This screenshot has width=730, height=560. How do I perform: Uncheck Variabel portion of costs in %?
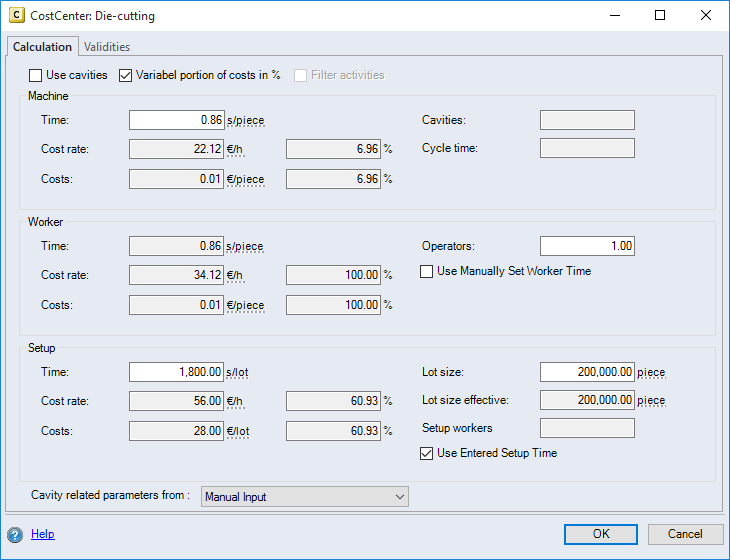pyautogui.click(x=126, y=75)
